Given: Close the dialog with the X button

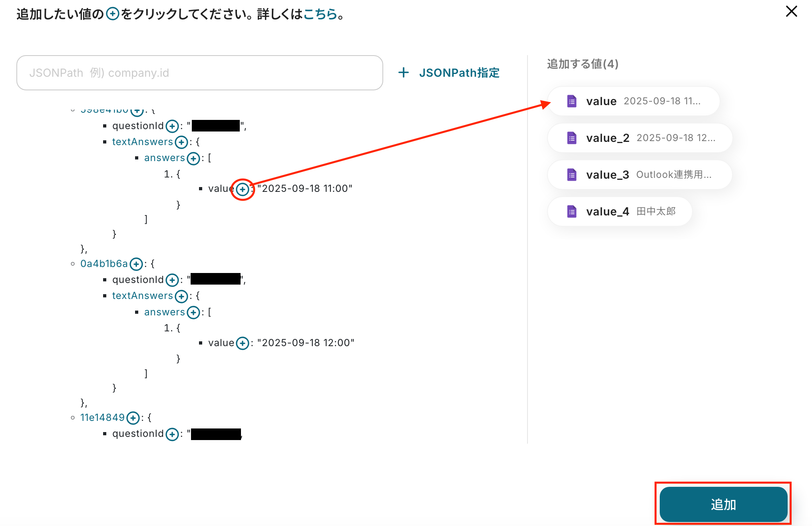Looking at the screenshot, I should coord(791,11).
